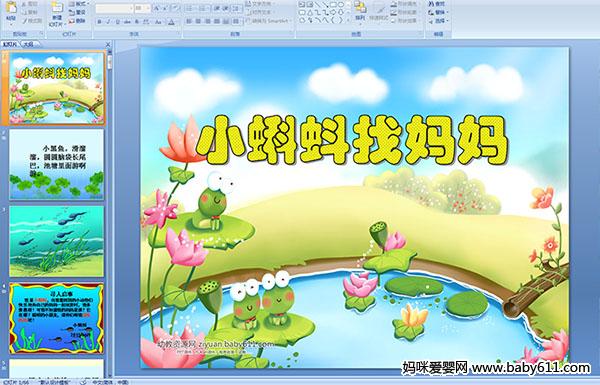The image size is (600, 385).
Task: Switch to the Slides tab in the left pane
Action: click(x=10, y=44)
